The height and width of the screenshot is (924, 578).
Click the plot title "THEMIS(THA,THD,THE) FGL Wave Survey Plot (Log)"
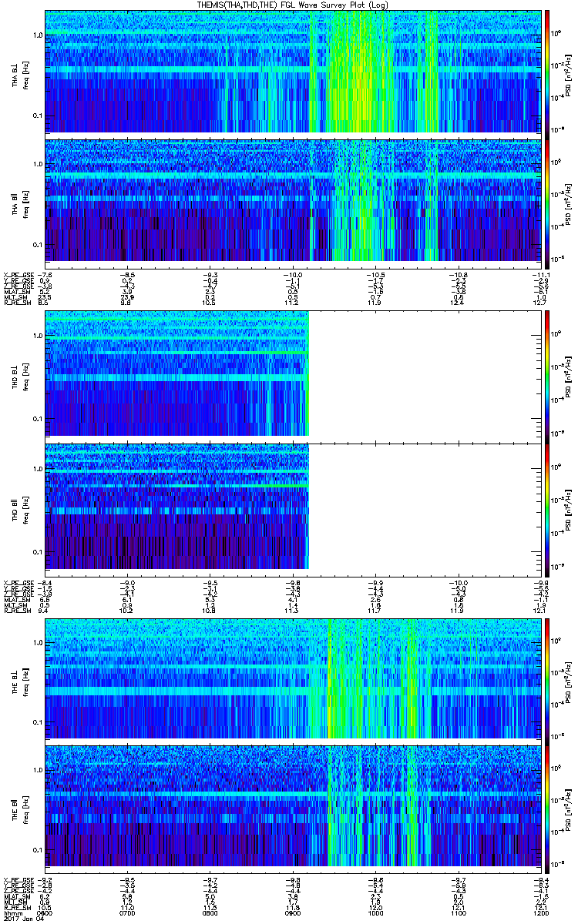293,5
